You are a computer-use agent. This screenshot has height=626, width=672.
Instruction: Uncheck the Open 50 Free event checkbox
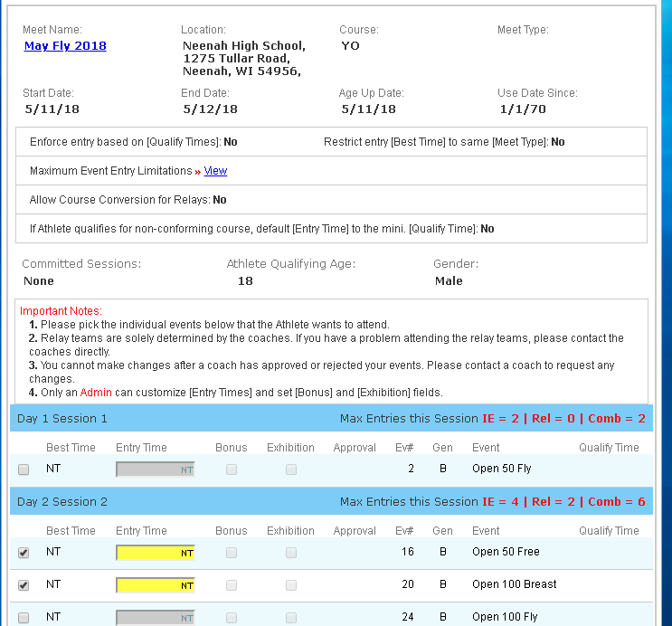coord(24,553)
